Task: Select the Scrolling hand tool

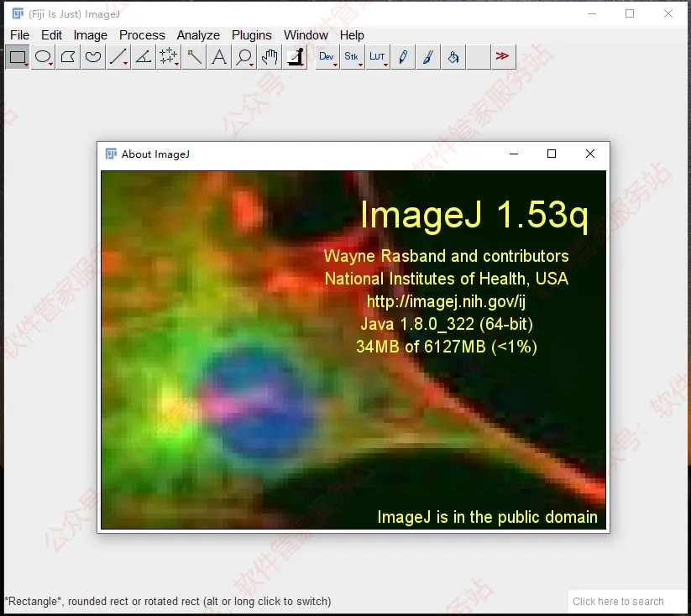Action: click(x=270, y=57)
